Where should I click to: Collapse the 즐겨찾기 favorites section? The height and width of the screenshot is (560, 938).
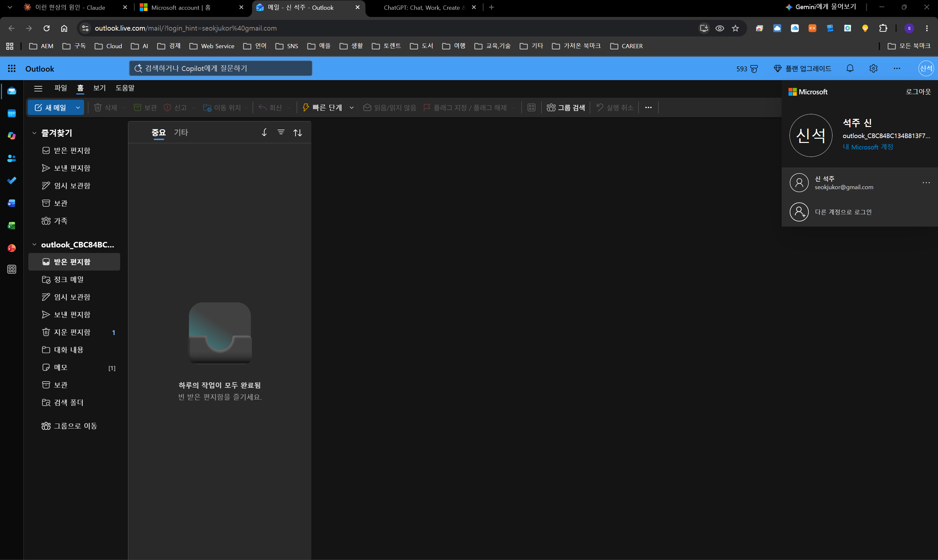(x=34, y=133)
